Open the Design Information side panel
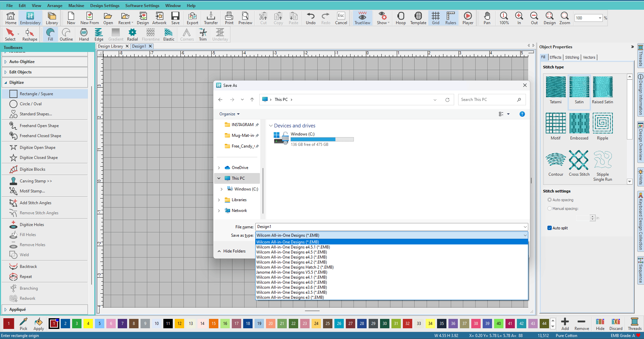 (x=640, y=95)
